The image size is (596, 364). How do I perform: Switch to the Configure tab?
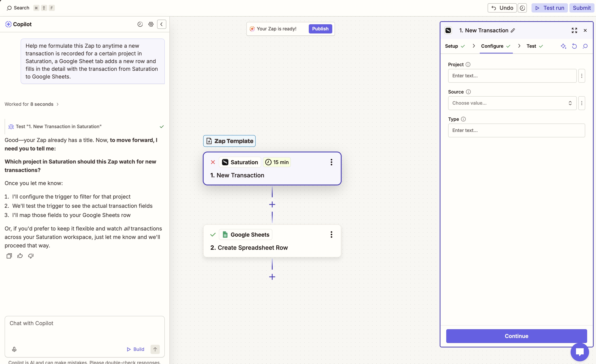(x=496, y=46)
